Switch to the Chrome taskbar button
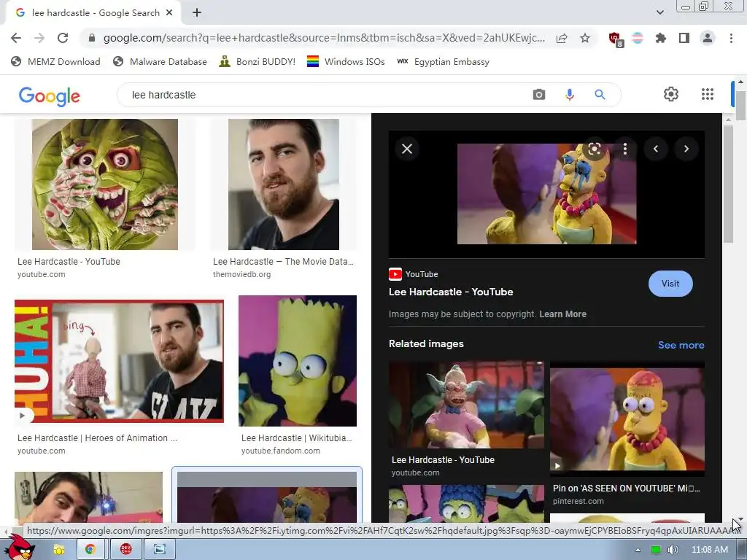 90,550
